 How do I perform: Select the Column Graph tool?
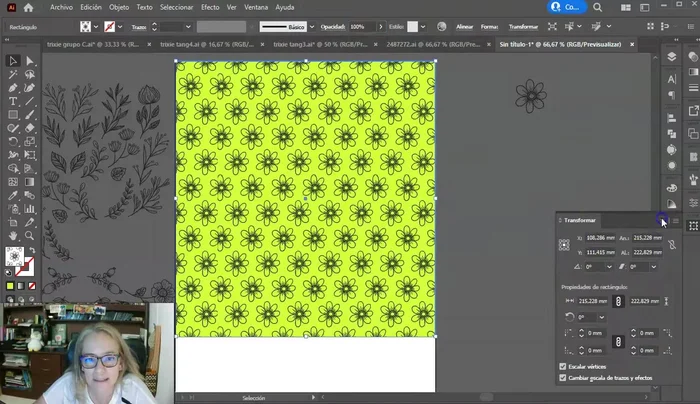(29, 208)
